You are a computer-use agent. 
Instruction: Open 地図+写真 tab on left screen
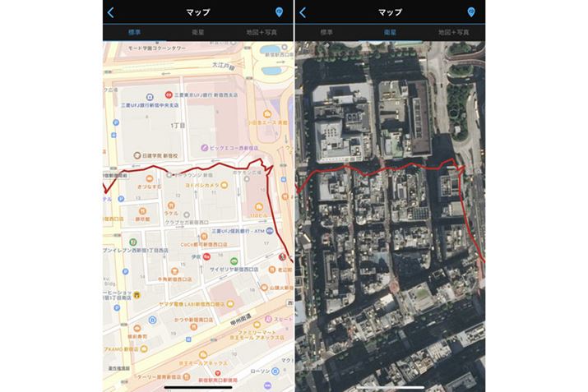click(x=262, y=32)
